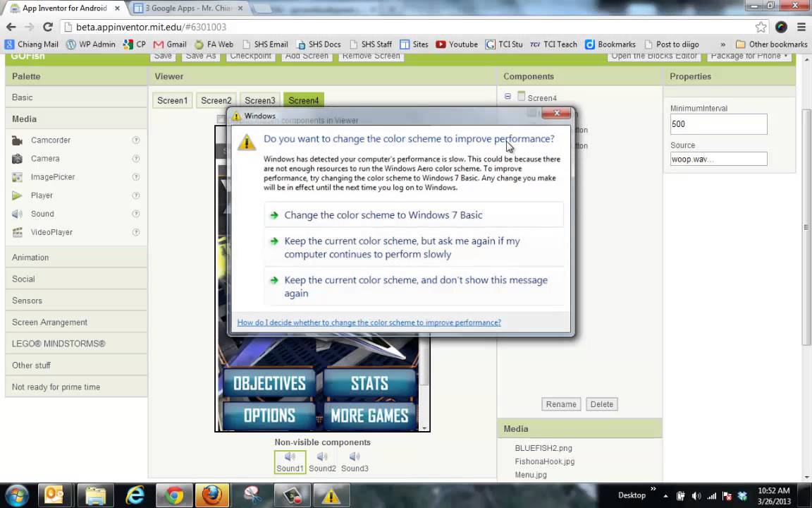Expand the Social palette section

(76, 279)
